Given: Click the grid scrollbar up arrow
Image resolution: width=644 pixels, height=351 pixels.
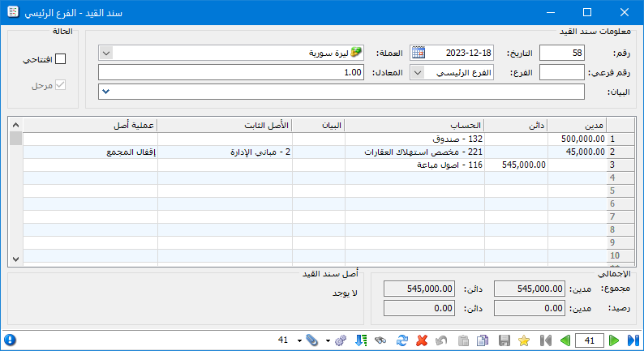Looking at the screenshot, I should point(15,125).
